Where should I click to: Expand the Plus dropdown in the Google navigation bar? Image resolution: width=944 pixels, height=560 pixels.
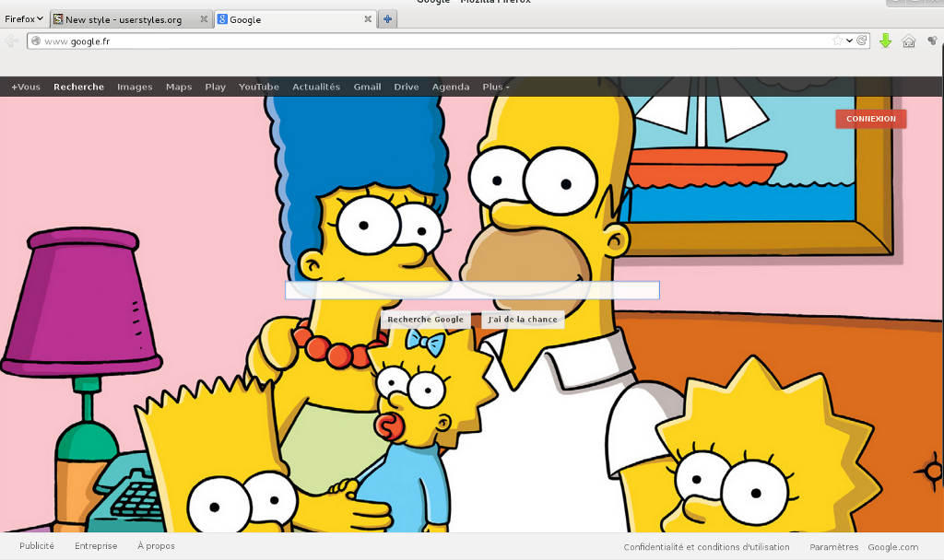coord(494,87)
